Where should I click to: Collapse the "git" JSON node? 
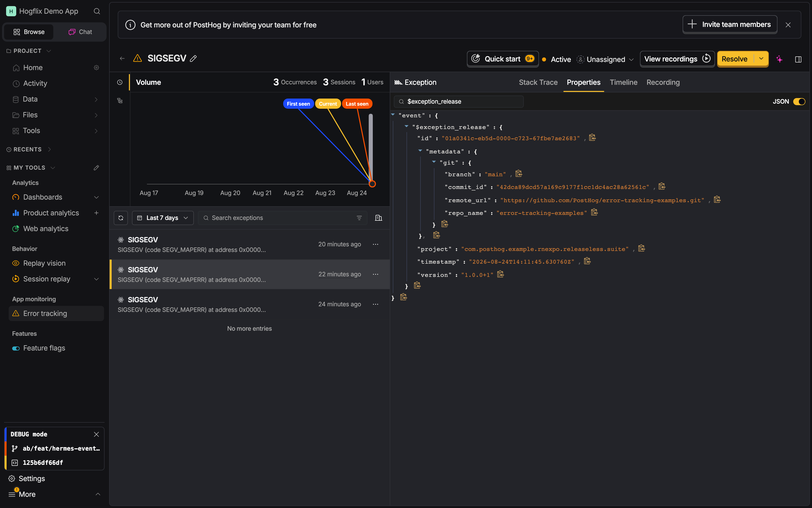pos(434,162)
